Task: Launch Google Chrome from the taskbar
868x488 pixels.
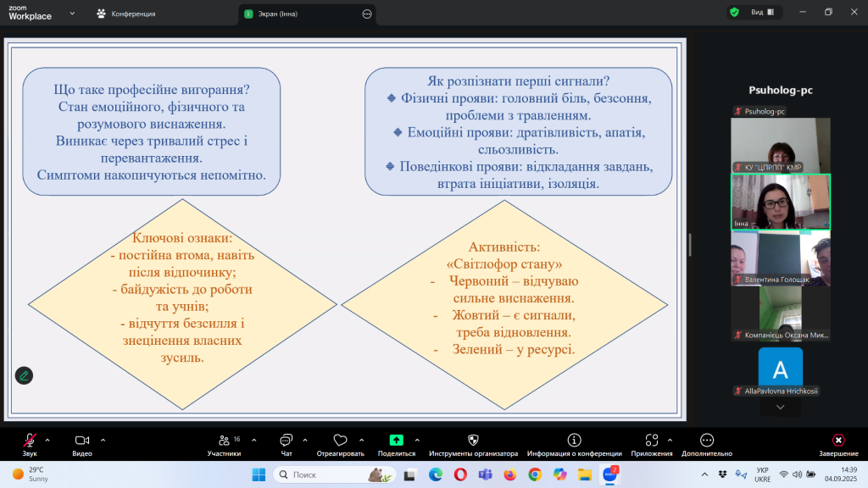Action: (x=535, y=474)
